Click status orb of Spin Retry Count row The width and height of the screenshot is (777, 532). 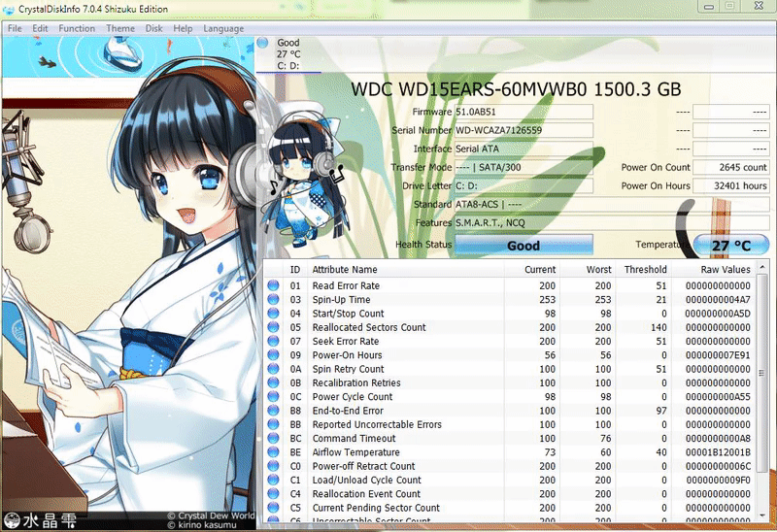click(273, 369)
